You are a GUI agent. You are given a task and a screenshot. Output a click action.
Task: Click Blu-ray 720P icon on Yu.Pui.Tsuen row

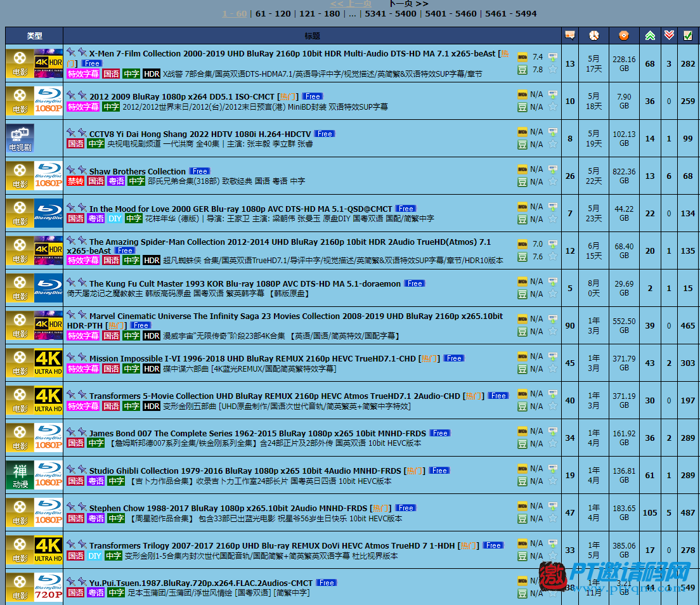48,587
